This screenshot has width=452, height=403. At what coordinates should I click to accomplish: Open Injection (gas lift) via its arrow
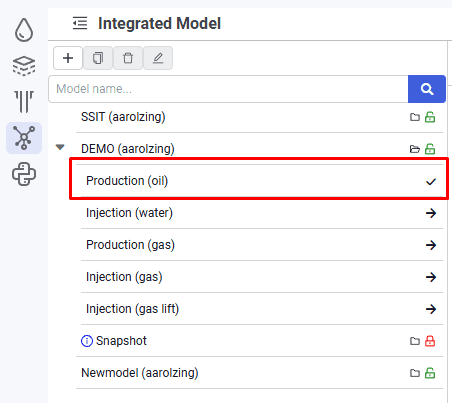click(x=431, y=309)
